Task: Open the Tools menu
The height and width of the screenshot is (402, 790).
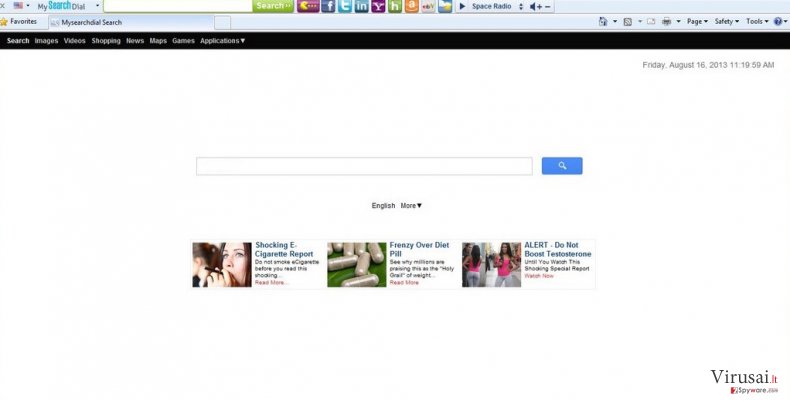Action: (x=757, y=22)
